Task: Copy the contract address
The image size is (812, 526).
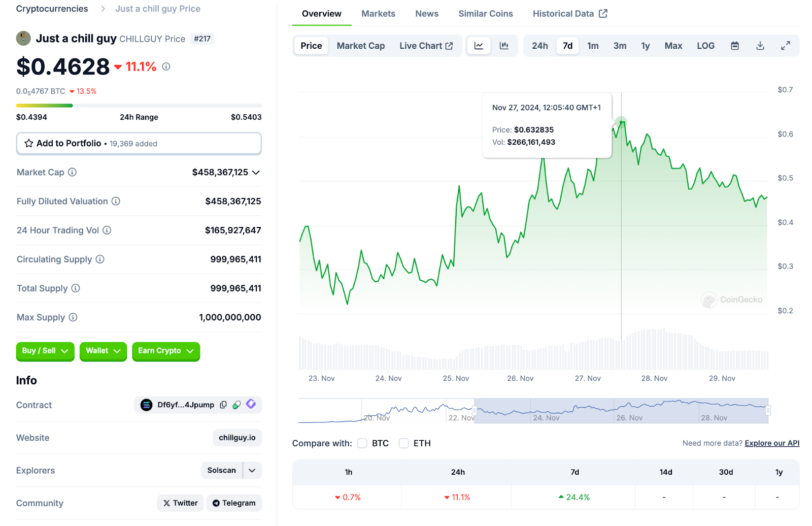Action: pos(223,405)
